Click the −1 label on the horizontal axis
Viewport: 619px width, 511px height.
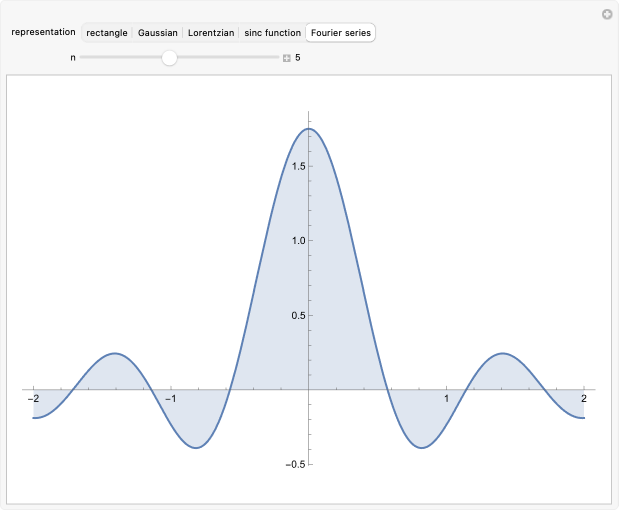click(171, 400)
